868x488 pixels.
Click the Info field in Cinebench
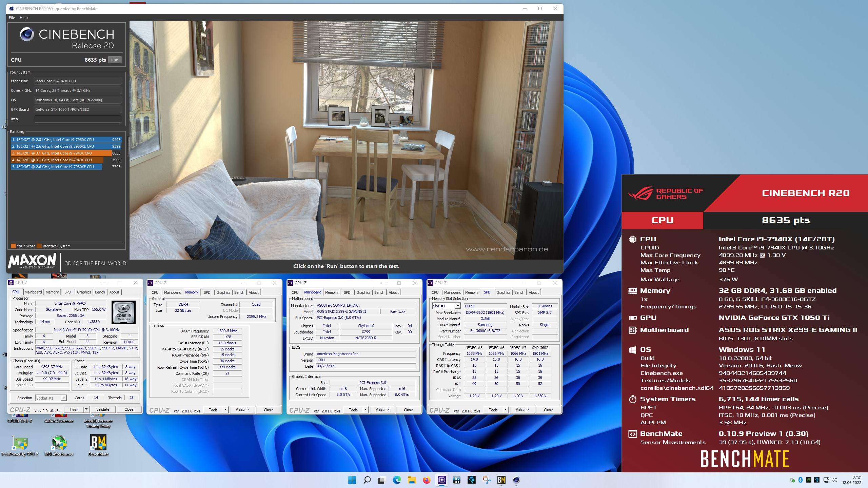click(x=78, y=119)
